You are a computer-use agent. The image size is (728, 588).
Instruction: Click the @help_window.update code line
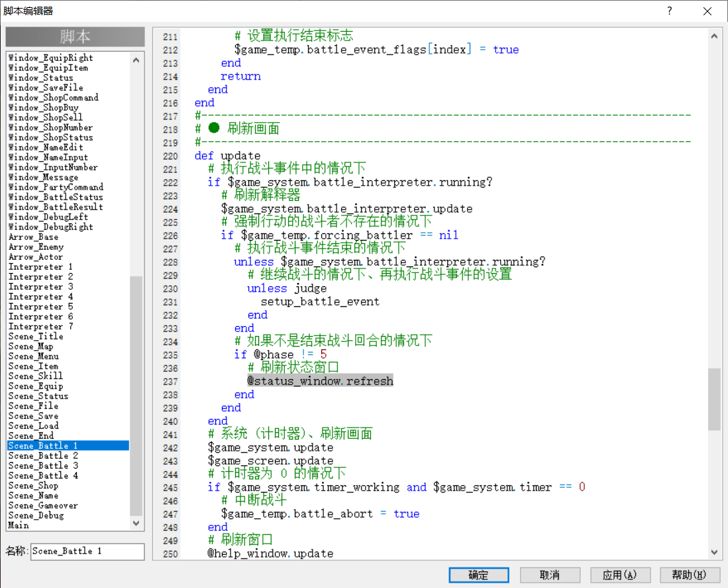(x=270, y=554)
